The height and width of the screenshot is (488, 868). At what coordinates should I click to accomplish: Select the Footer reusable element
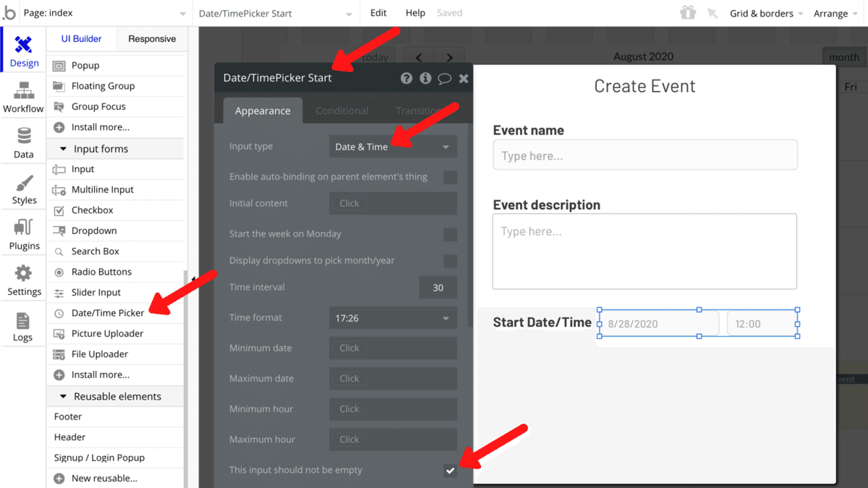pyautogui.click(x=115, y=417)
